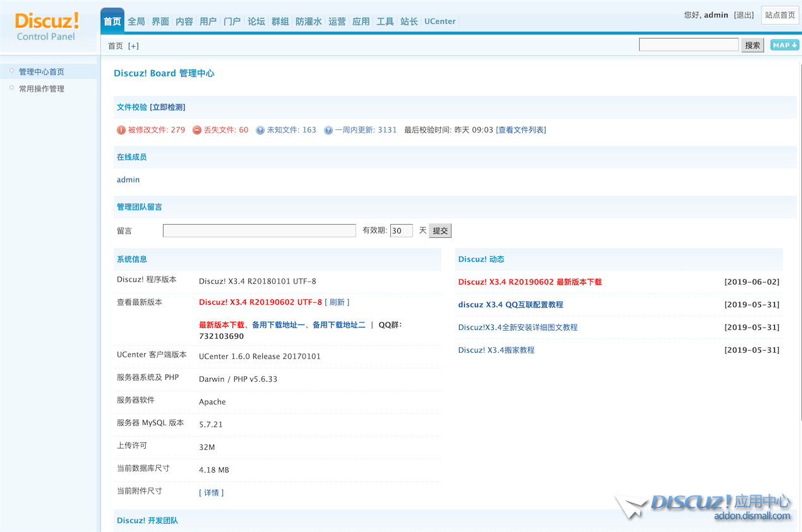Switch to the 站长 tab
This screenshot has width=802, height=532.
409,21
